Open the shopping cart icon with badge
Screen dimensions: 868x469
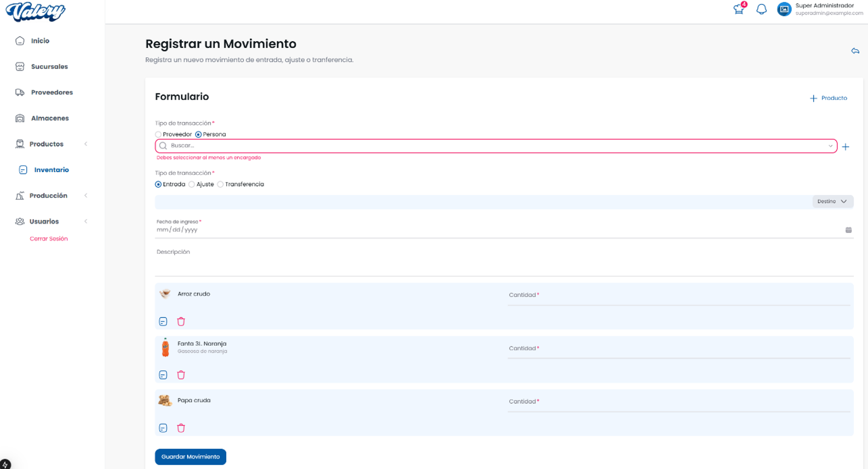pyautogui.click(x=739, y=9)
